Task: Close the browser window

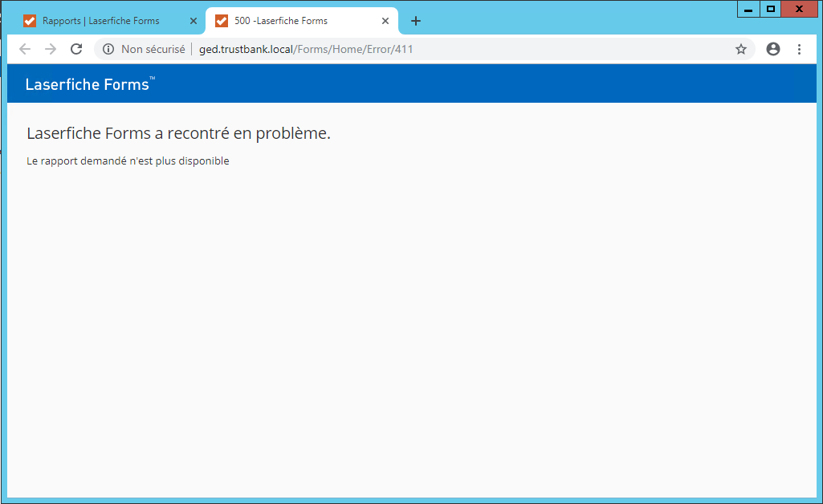Action: (x=799, y=9)
